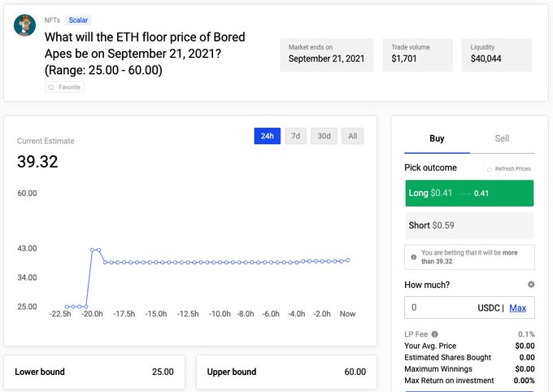Click the Trade volume $1,701 box
The height and width of the screenshot is (392, 553).
pos(417,55)
